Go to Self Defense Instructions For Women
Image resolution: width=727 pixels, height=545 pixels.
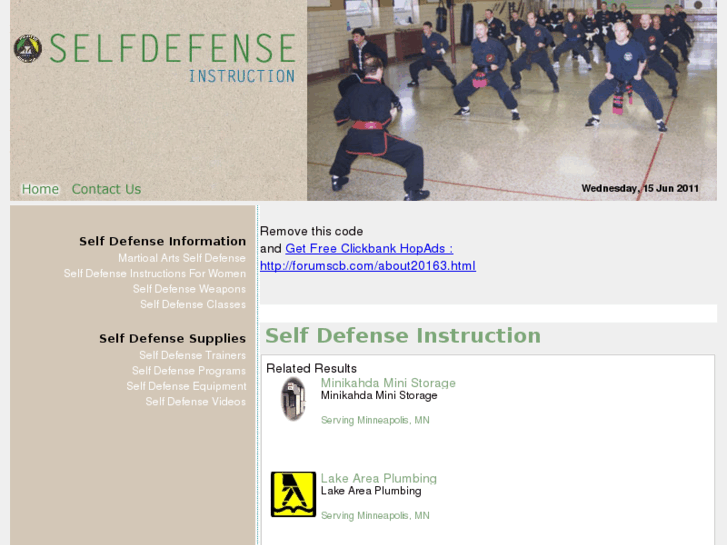[x=155, y=274]
